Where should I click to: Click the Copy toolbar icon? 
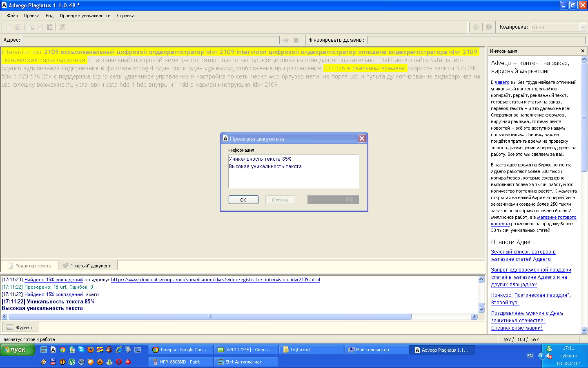coord(40,27)
